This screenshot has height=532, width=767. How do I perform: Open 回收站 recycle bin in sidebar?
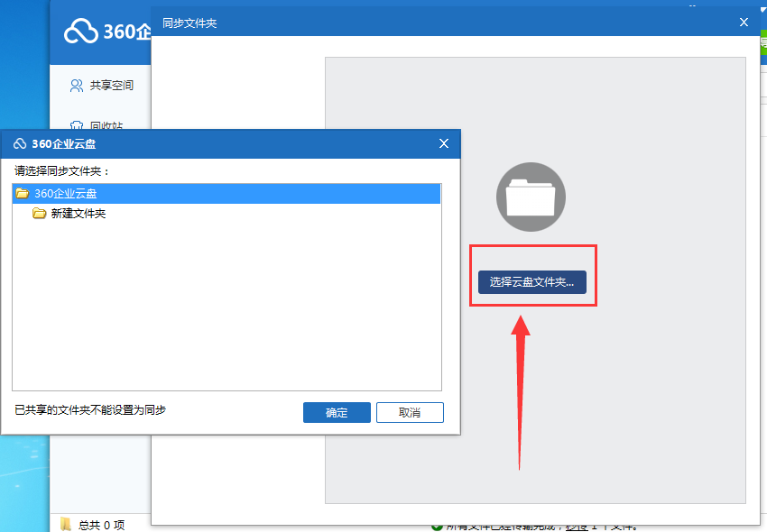[x=106, y=124]
